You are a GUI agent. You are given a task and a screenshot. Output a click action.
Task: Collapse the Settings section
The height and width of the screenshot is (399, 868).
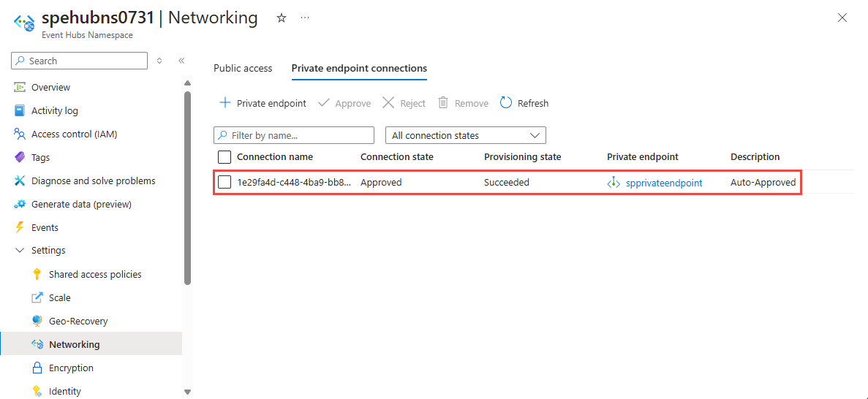tap(20, 251)
